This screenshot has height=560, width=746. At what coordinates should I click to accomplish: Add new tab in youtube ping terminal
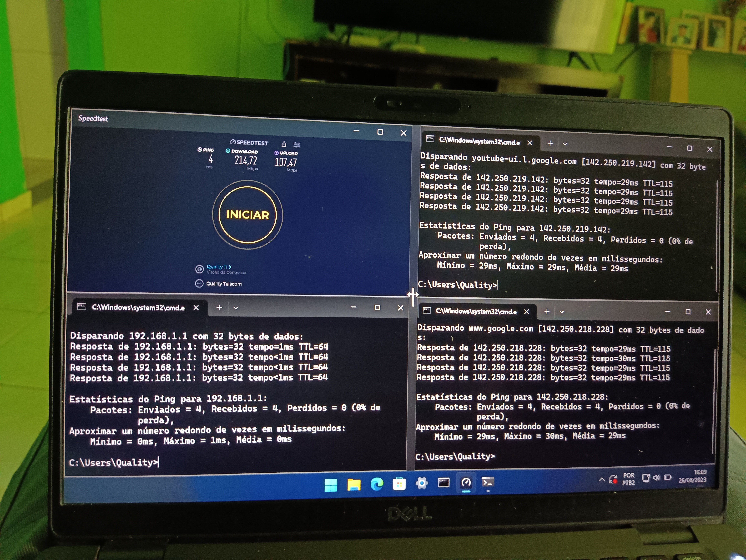click(550, 143)
